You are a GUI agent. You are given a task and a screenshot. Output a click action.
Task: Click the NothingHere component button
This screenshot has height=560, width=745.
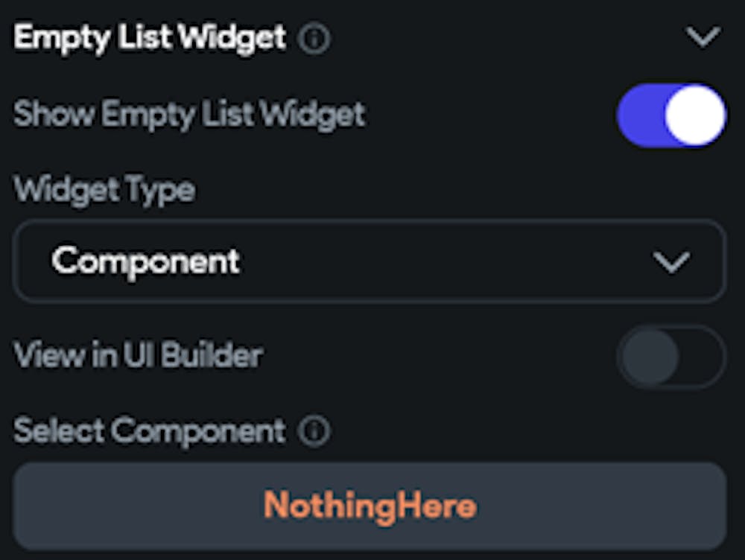pyautogui.click(x=369, y=506)
